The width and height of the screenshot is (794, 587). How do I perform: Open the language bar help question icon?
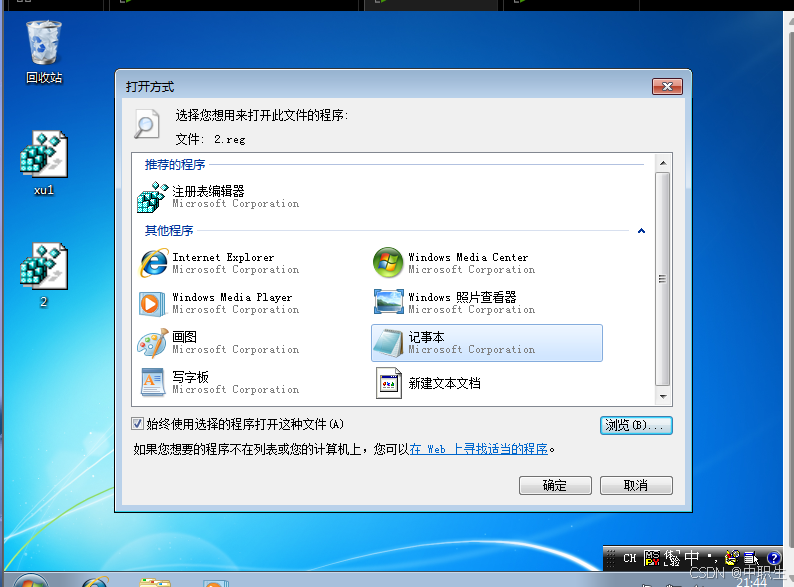(774, 558)
